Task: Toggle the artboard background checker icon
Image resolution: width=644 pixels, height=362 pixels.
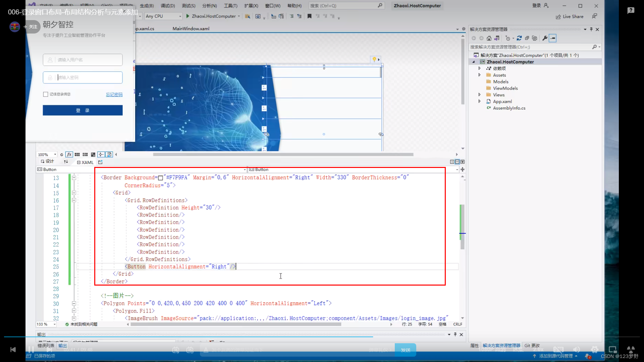Action: point(93,155)
